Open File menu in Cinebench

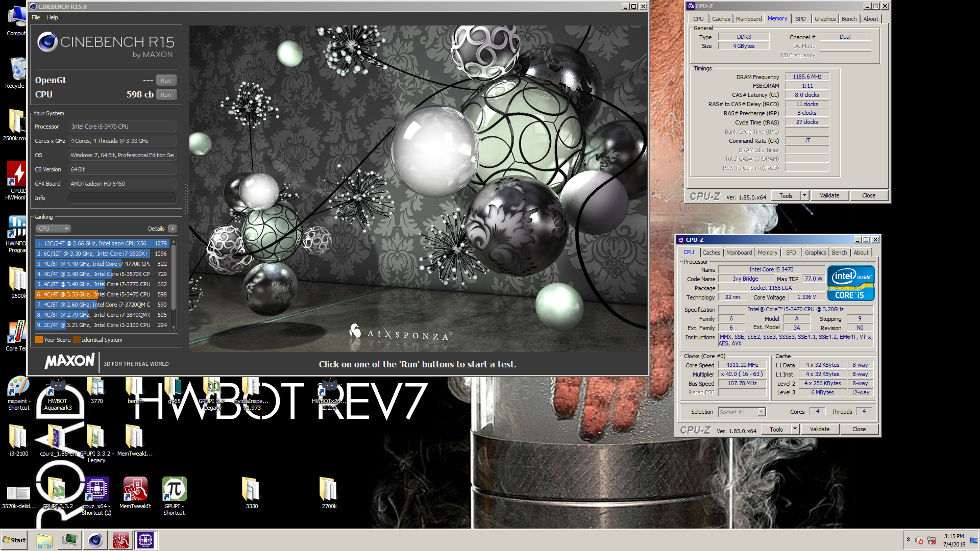pos(36,17)
